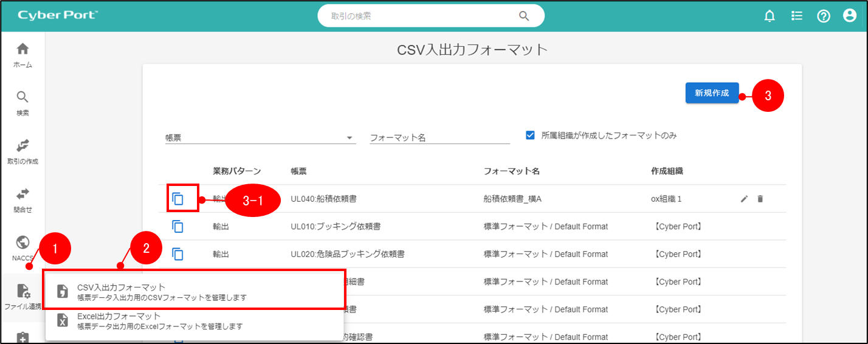Click the NACCS globe icon

(x=22, y=243)
